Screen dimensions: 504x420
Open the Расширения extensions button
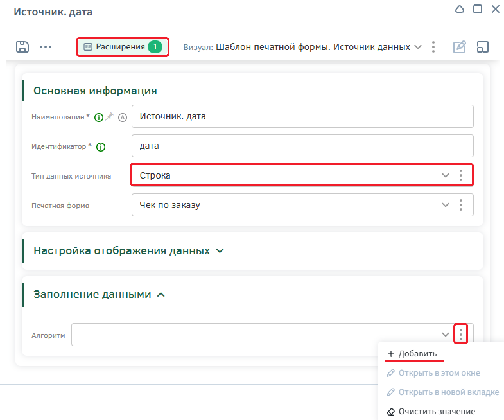tap(122, 47)
